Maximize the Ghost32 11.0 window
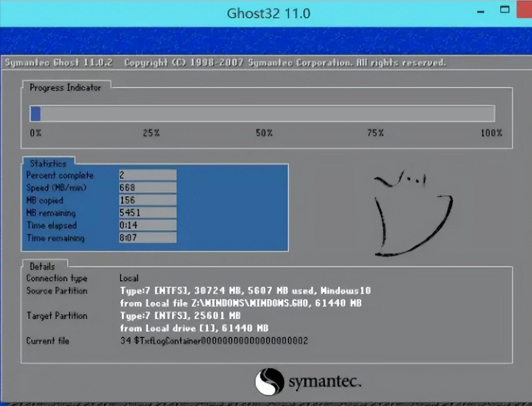 coord(504,10)
